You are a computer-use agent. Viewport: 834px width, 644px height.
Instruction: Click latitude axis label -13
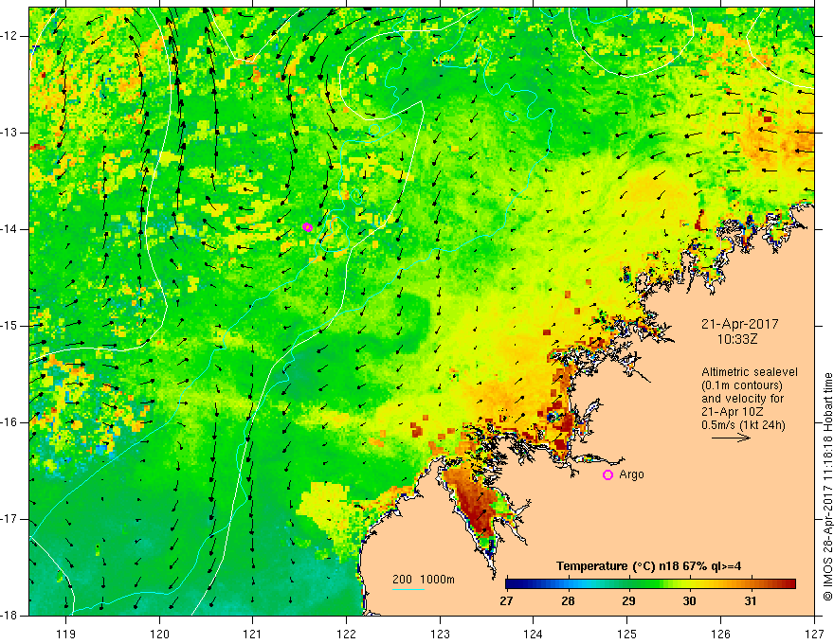coord(9,133)
